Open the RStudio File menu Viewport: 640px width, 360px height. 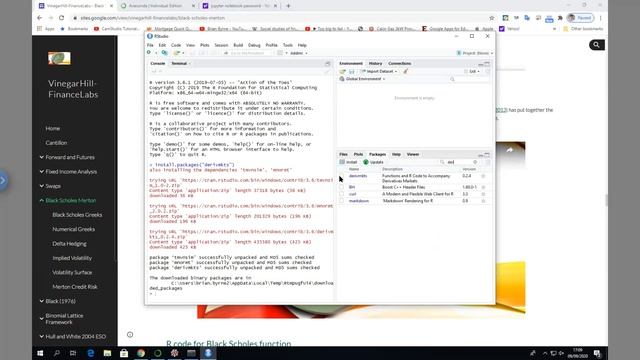pyautogui.click(x=150, y=45)
